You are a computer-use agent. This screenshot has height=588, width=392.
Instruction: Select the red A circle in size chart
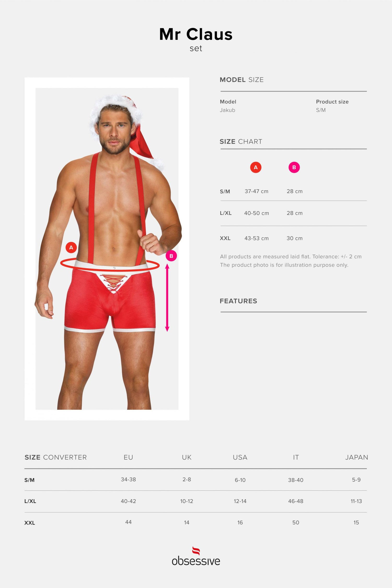(x=256, y=167)
